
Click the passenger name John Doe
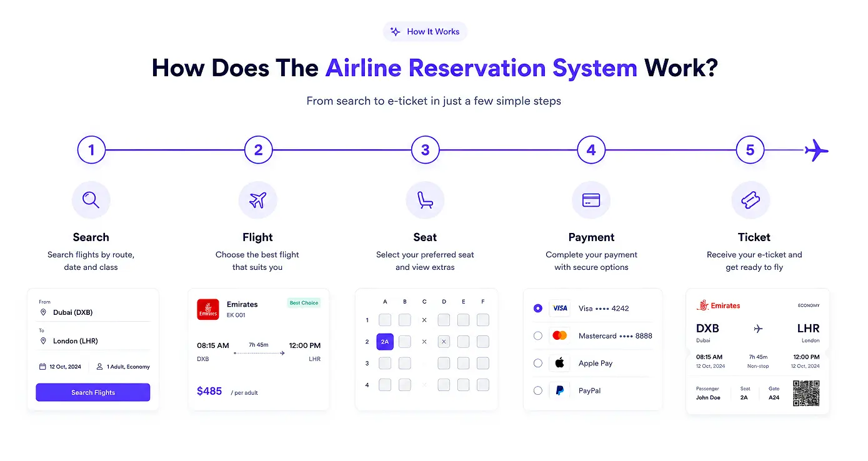708,397
